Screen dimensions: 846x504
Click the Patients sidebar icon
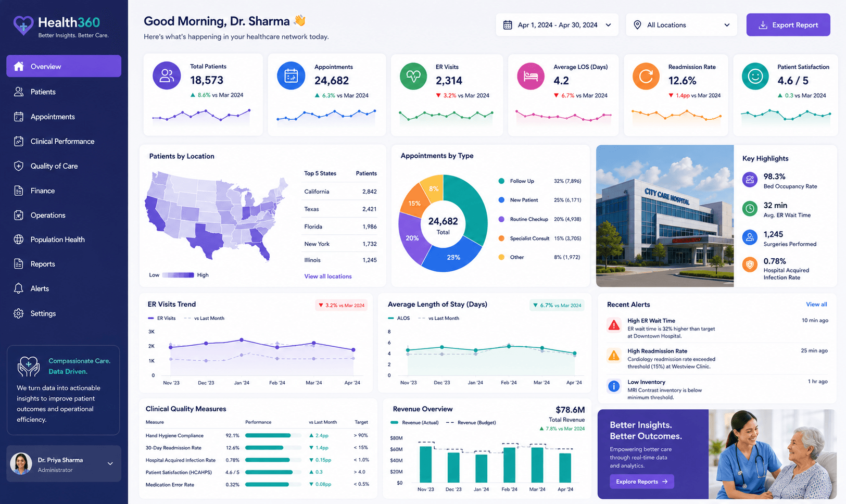19,92
